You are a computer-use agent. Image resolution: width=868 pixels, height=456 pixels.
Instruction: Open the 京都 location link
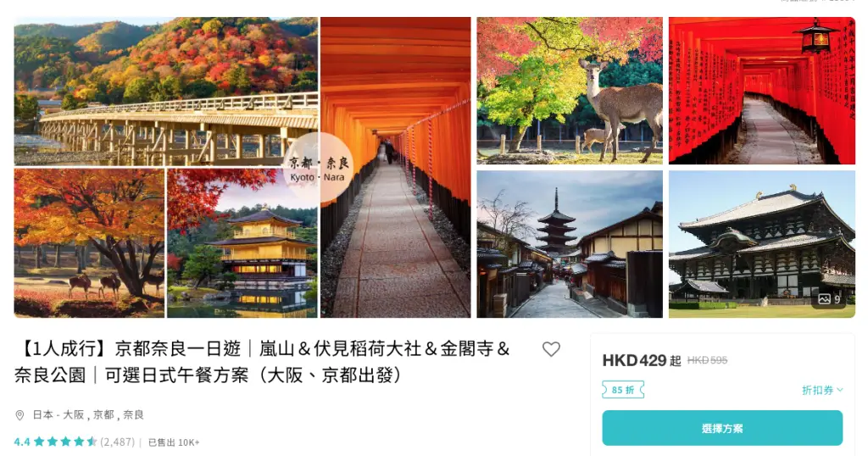pyautogui.click(x=103, y=415)
